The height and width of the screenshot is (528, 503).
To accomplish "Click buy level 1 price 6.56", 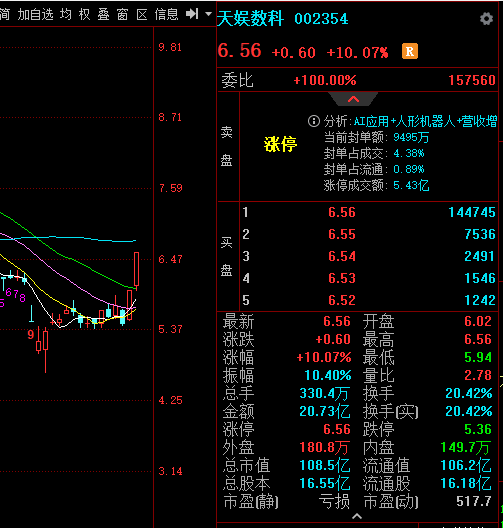I will (342, 212).
